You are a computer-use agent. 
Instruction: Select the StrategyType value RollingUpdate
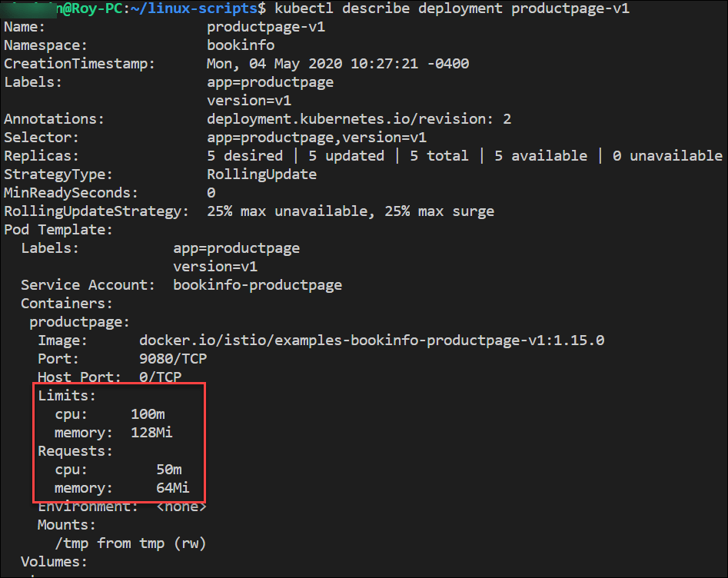coord(261,174)
